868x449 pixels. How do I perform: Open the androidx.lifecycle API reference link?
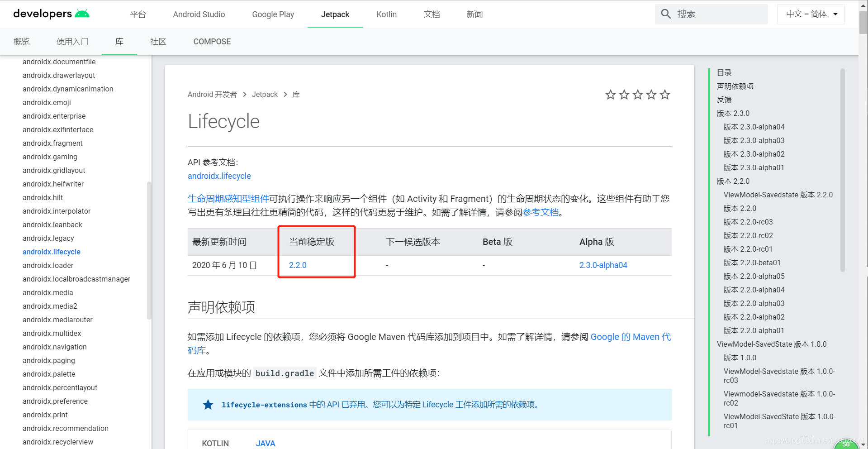[219, 176]
